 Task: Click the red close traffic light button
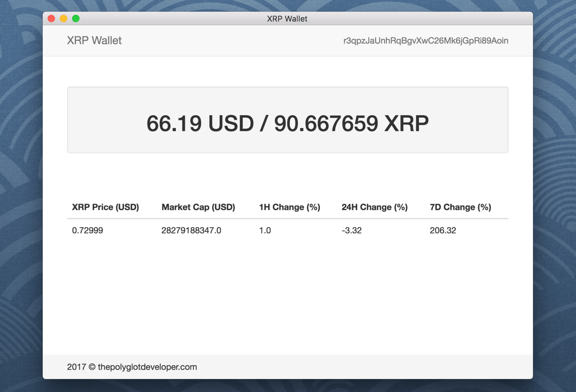pyautogui.click(x=51, y=18)
